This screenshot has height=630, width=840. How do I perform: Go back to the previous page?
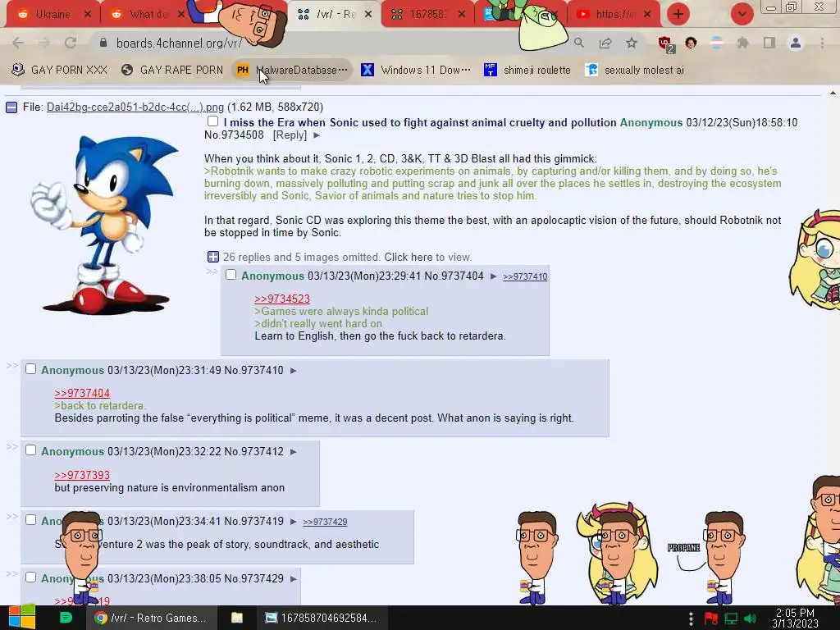18,43
